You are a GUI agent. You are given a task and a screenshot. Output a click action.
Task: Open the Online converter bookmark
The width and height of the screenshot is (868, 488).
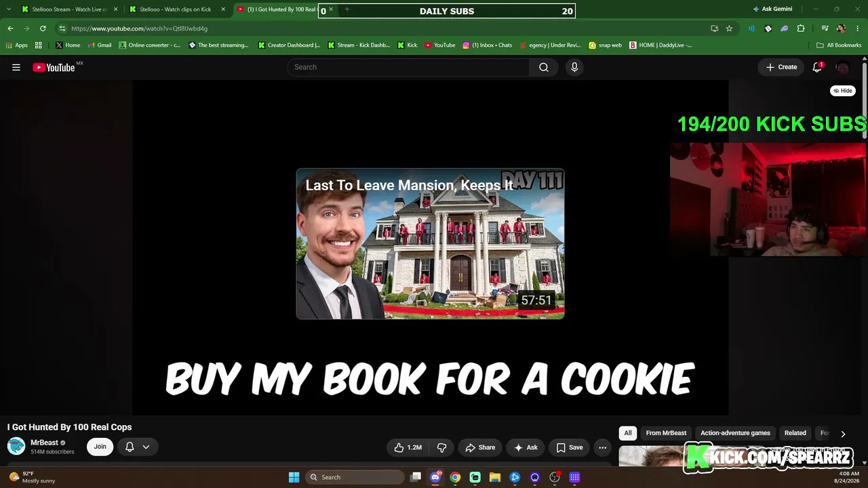coord(149,45)
